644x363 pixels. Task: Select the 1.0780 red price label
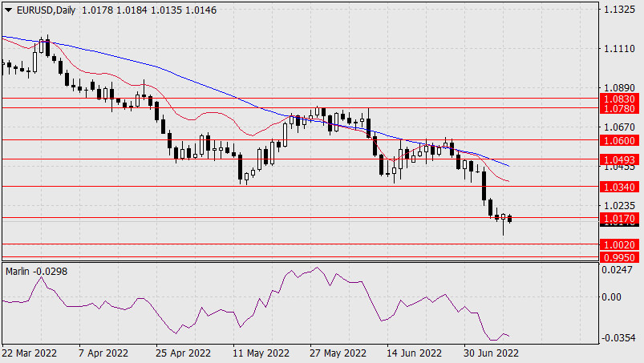tap(620, 109)
